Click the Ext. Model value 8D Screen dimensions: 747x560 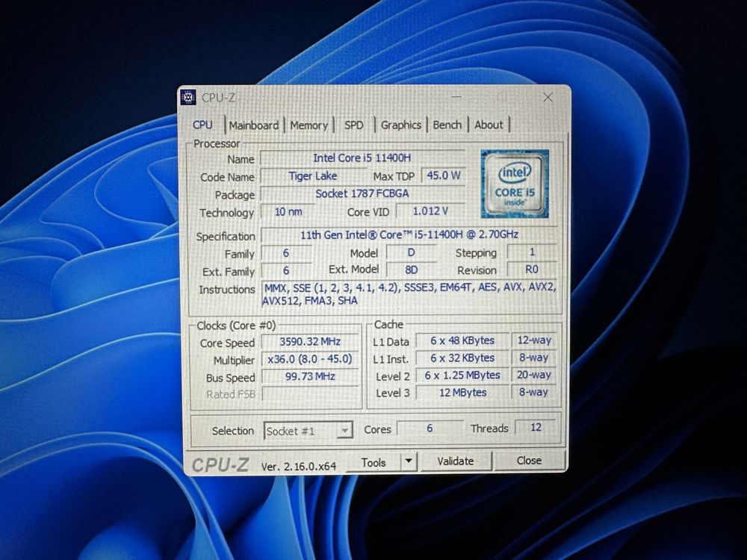(411, 270)
